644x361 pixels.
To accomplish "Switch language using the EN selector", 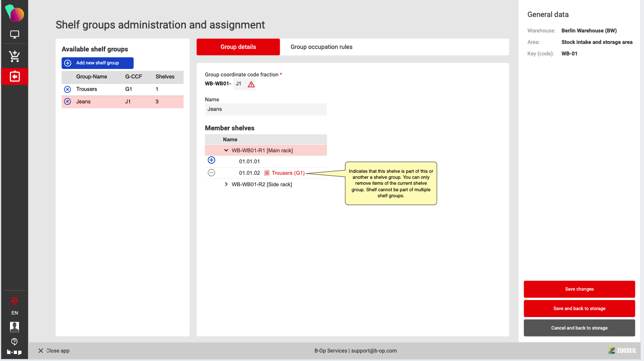I will click(14, 313).
